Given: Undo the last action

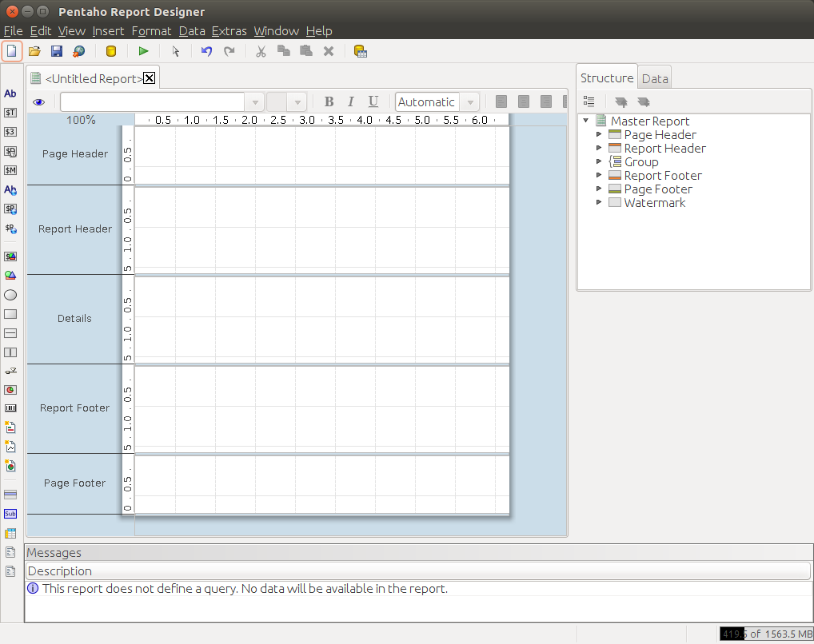Looking at the screenshot, I should pyautogui.click(x=206, y=51).
